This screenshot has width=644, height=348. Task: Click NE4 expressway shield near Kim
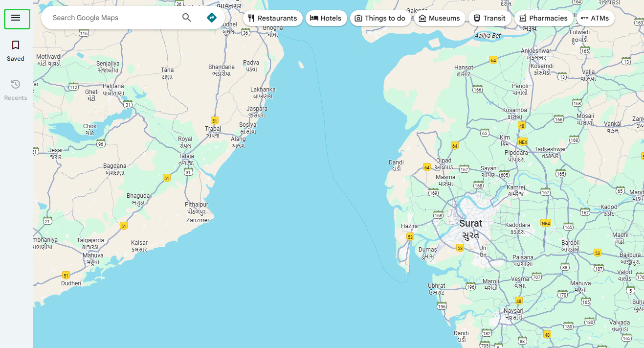pos(522,142)
